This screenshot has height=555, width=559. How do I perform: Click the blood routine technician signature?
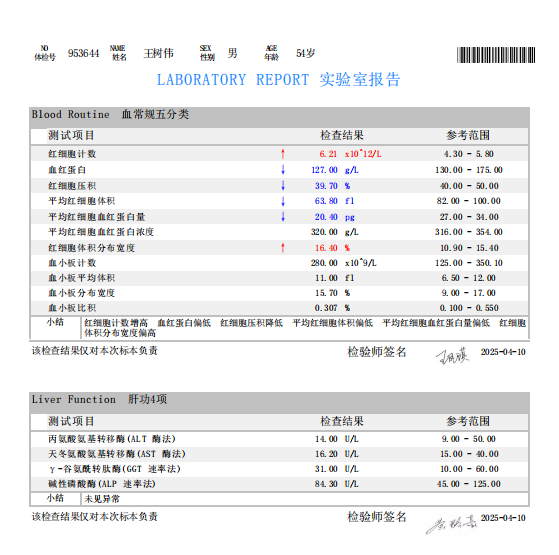[x=453, y=356]
